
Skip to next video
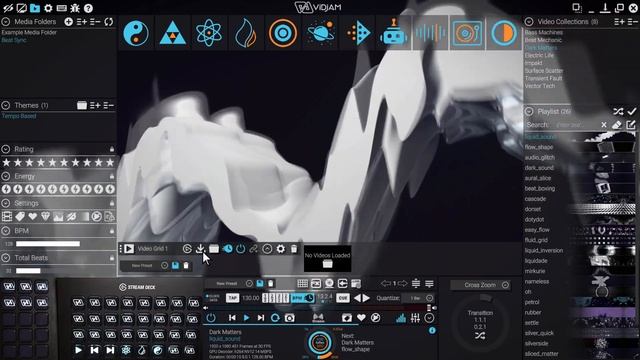click(x=261, y=318)
